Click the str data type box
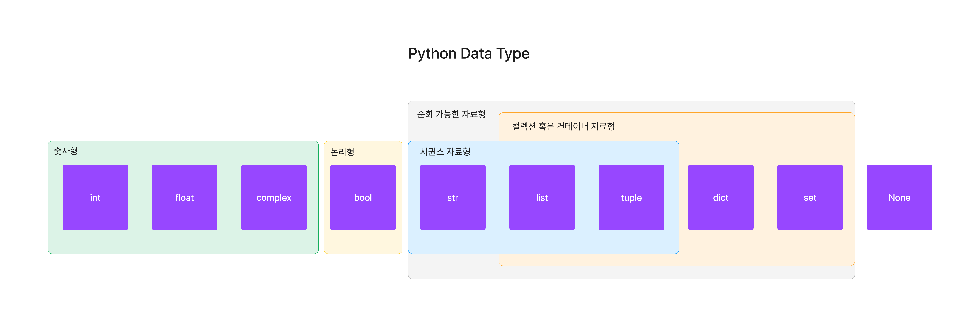Image resolution: width=980 pixels, height=327 pixels. tap(453, 197)
